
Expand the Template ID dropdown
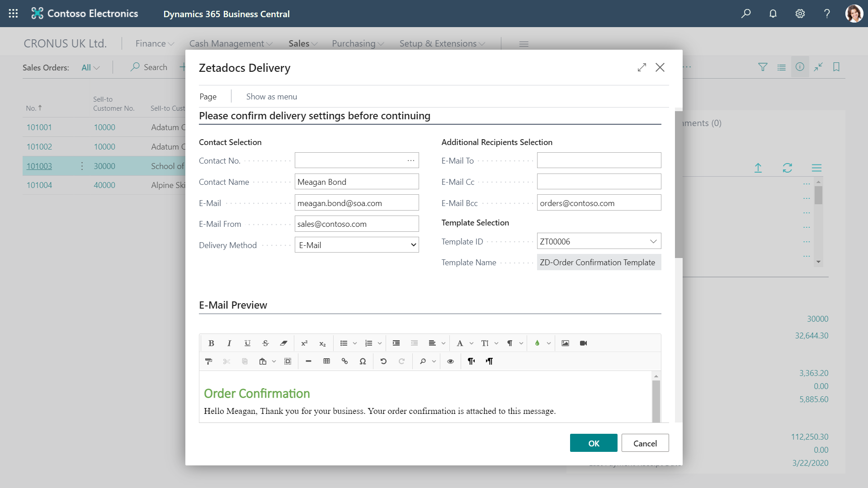[x=653, y=241]
